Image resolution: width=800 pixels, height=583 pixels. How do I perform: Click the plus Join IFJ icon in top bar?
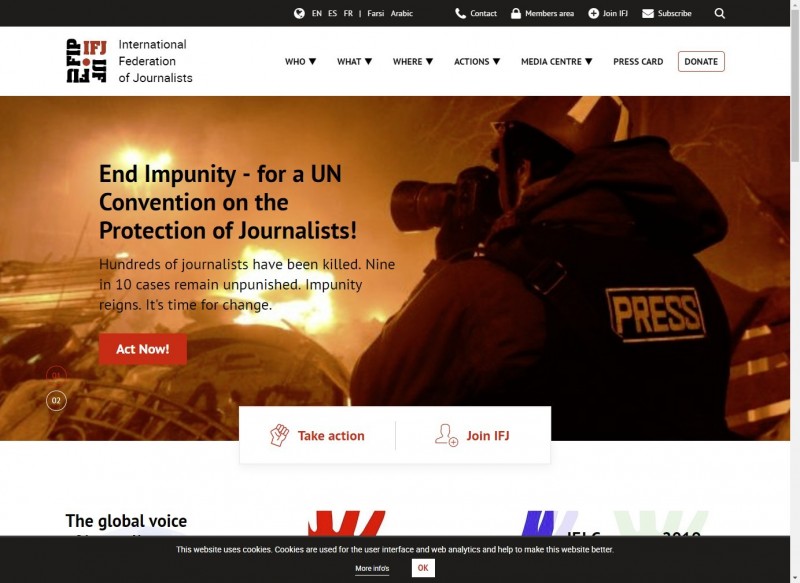[593, 14]
